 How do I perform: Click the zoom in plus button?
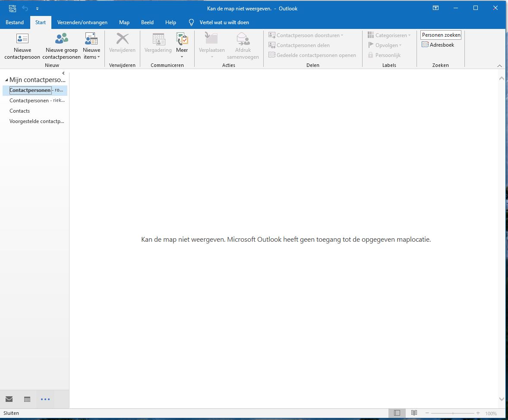(478, 413)
